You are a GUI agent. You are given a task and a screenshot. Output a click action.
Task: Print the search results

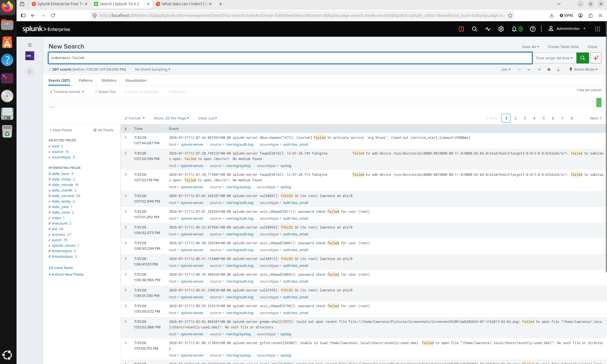[x=549, y=70]
